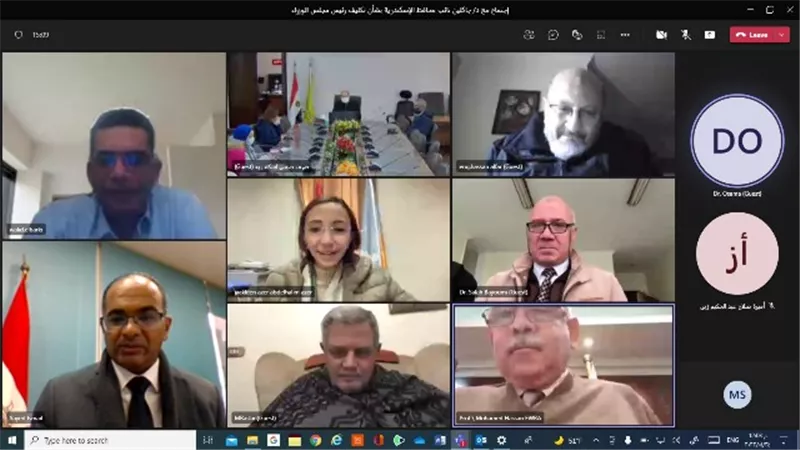Select the video tile of the man in sunglasses
The width and height of the screenshot is (800, 450).
(x=114, y=145)
